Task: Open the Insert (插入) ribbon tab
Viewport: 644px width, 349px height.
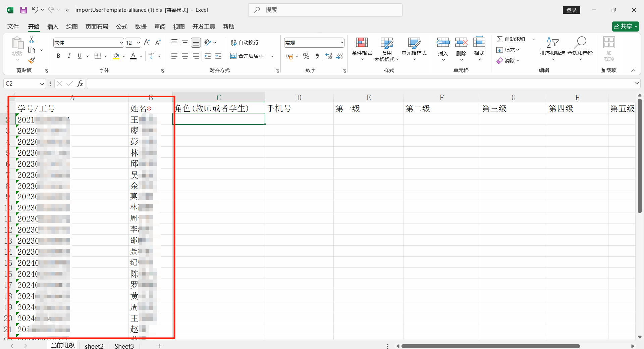Action: [53, 27]
